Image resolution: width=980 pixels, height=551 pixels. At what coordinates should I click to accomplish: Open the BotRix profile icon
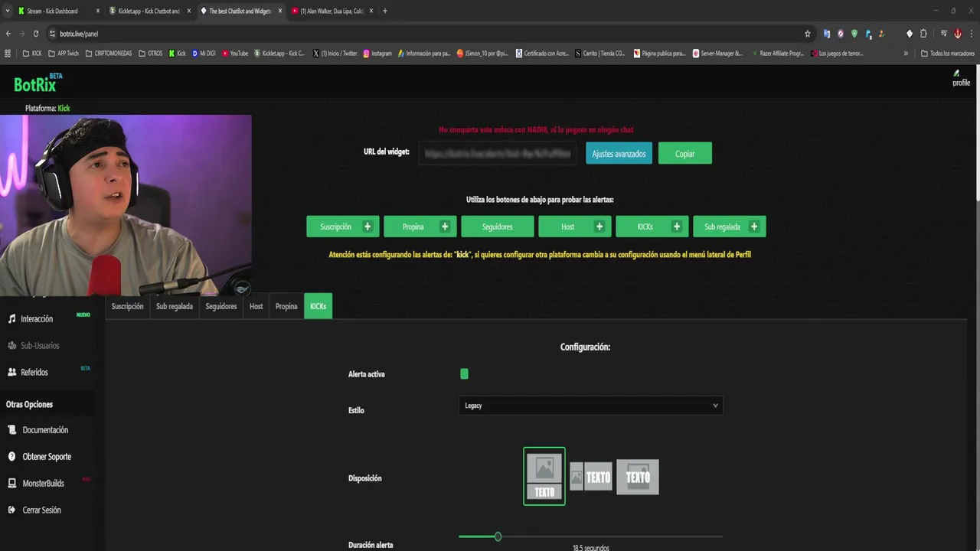[x=961, y=78]
